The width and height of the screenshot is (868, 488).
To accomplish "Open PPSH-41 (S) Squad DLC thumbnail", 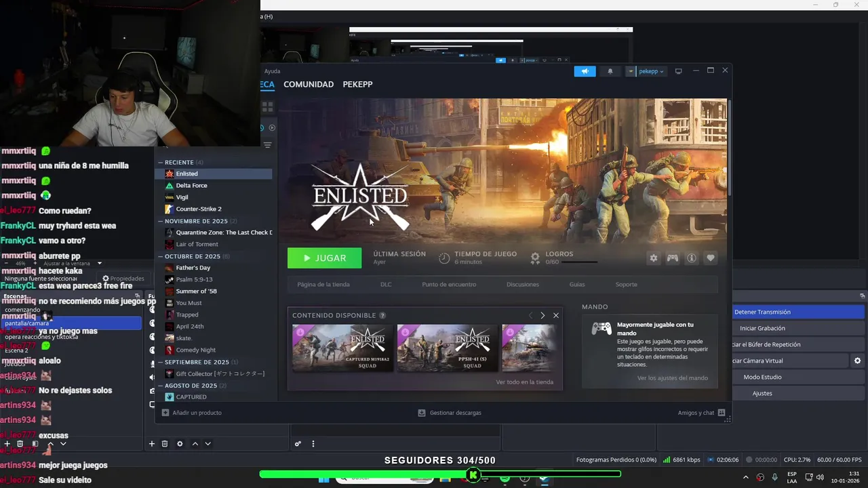I will click(448, 348).
